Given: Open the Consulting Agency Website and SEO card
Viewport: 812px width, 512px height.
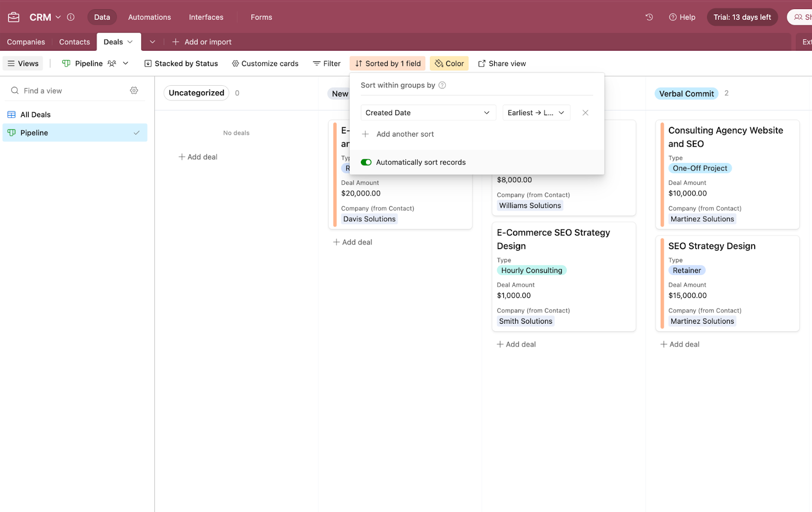Looking at the screenshot, I should click(x=728, y=175).
